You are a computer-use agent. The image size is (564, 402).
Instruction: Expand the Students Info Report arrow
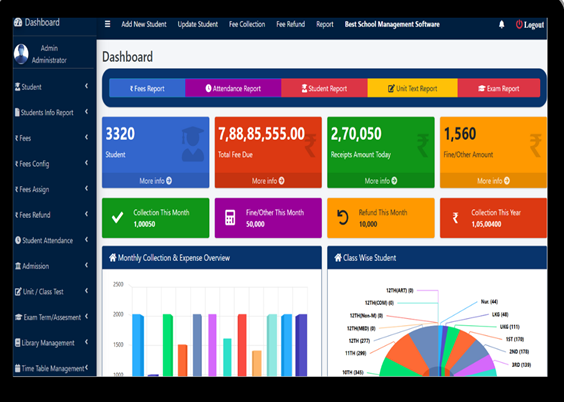pyautogui.click(x=86, y=111)
